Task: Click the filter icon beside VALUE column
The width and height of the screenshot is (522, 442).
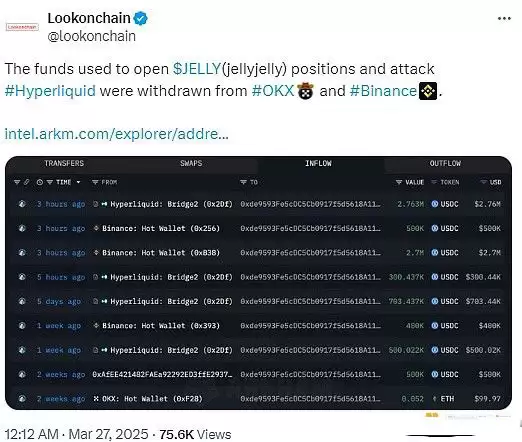Action: pos(399,182)
